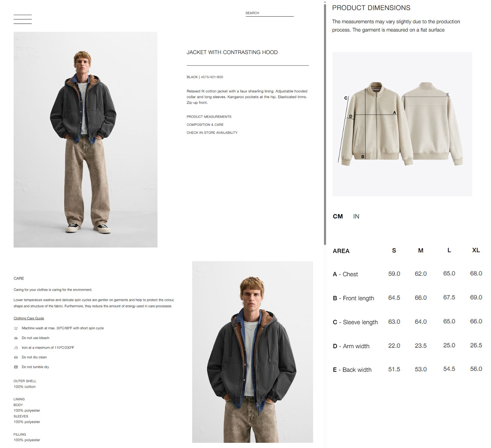Open the hamburger menu icon

[x=23, y=19]
